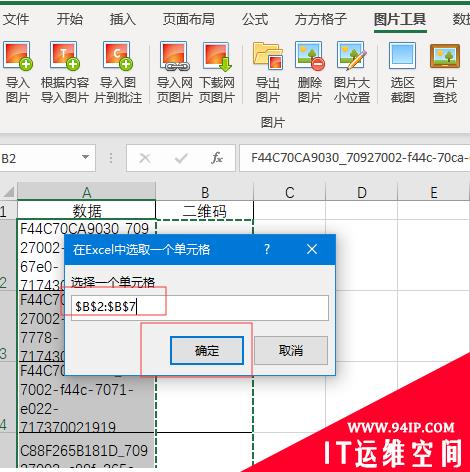
Task: Click cell with C88F265B181D_709 text
Action: [x=87, y=451]
